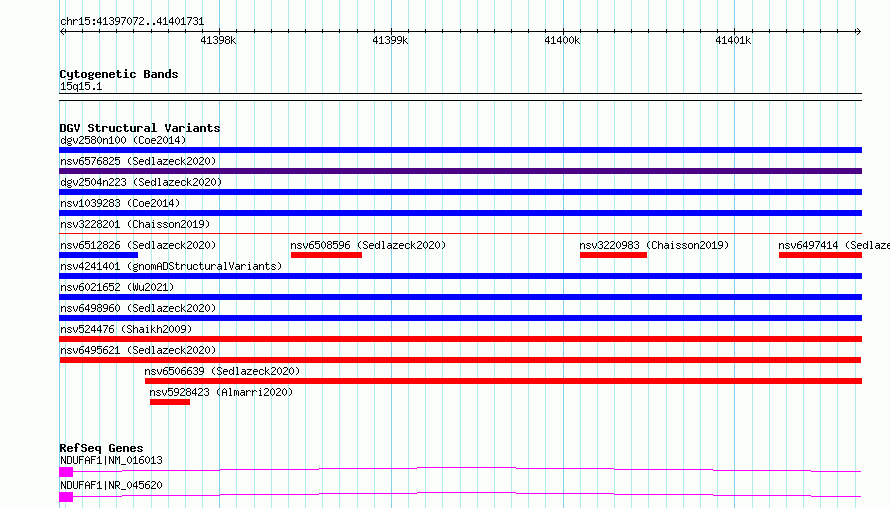Open variant nsv6021652 (Wu2021) label
Image resolution: width=890 pixels, height=508 pixels.
(117, 287)
